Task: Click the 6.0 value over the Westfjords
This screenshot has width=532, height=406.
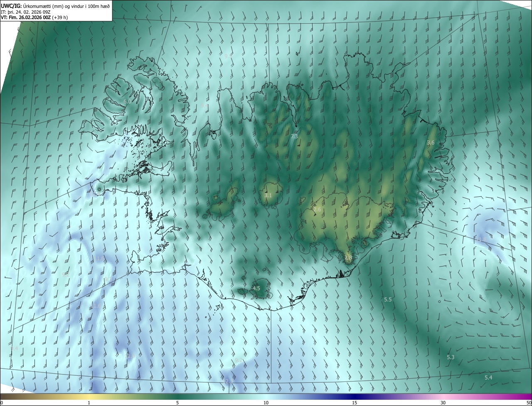Action: (127, 101)
